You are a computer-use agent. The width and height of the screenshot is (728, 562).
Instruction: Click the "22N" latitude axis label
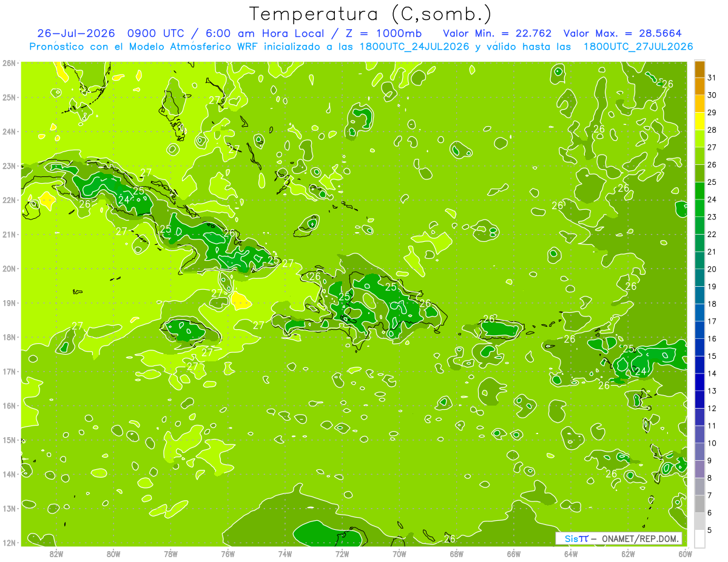tap(9, 200)
